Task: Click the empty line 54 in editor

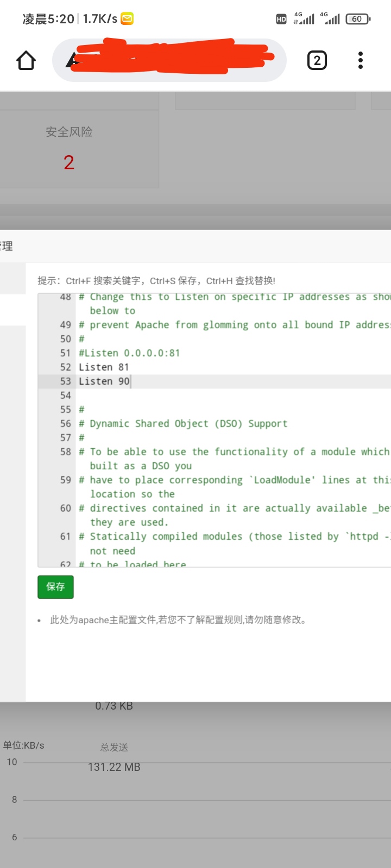Action: click(234, 395)
